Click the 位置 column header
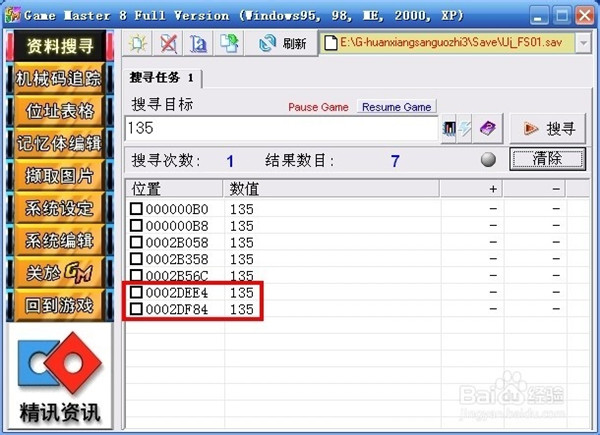The height and width of the screenshot is (435, 600). (174, 189)
